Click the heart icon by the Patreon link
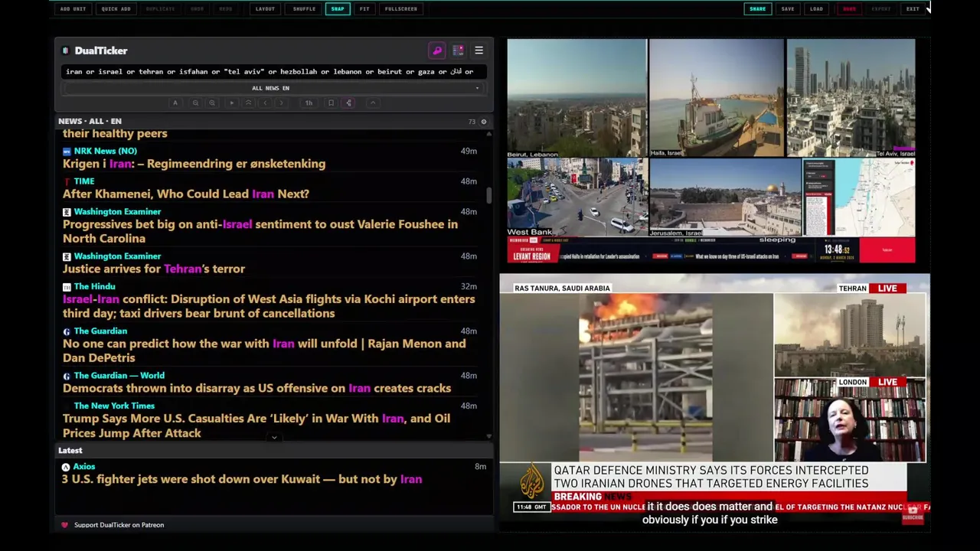Viewport: 980px width, 551px height. tap(64, 525)
